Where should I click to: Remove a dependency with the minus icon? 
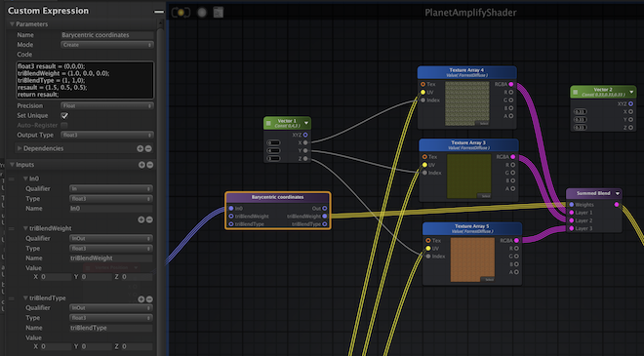(x=148, y=148)
